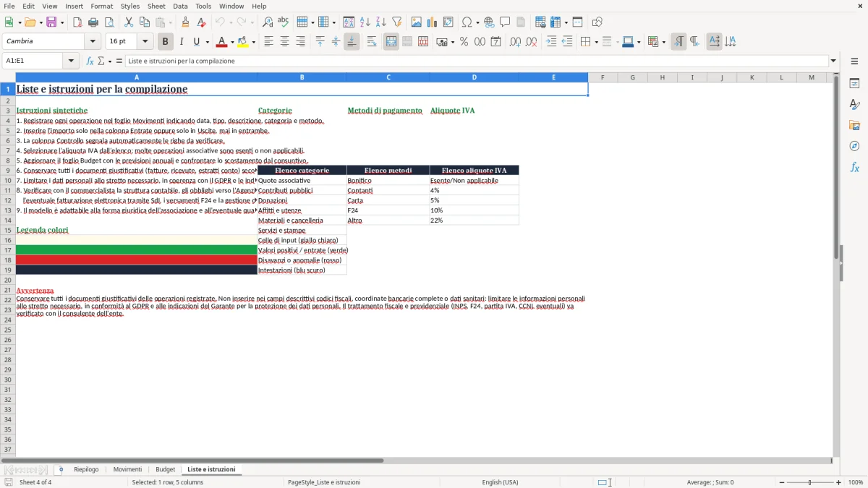This screenshot has width=868, height=488.
Task: Open the underline style dropdown arrow
Action: (x=207, y=42)
